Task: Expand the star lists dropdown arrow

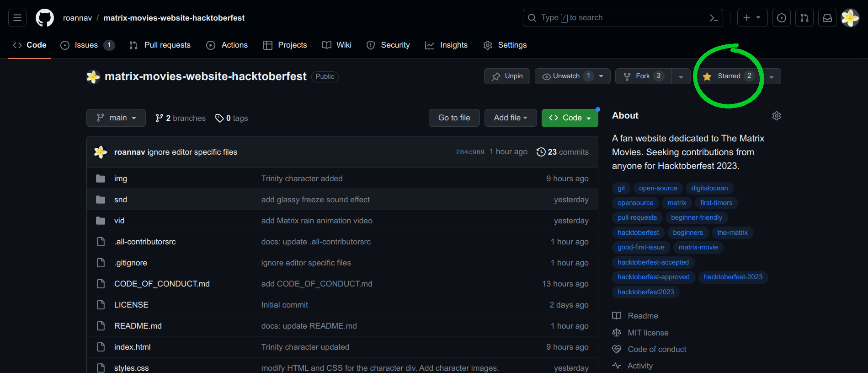Action: pyautogui.click(x=772, y=76)
